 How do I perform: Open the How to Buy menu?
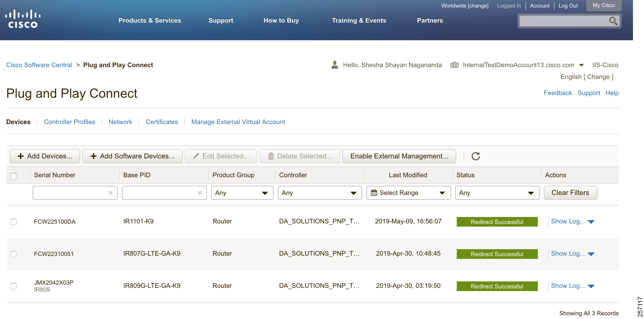[281, 20]
